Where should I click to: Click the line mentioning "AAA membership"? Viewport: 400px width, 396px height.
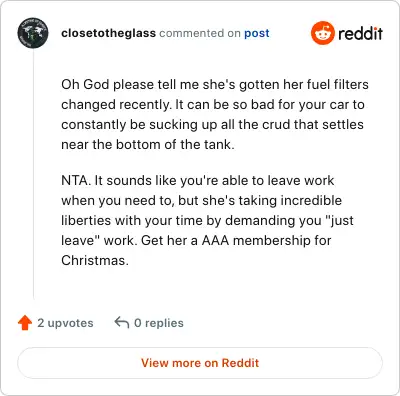[196, 240]
